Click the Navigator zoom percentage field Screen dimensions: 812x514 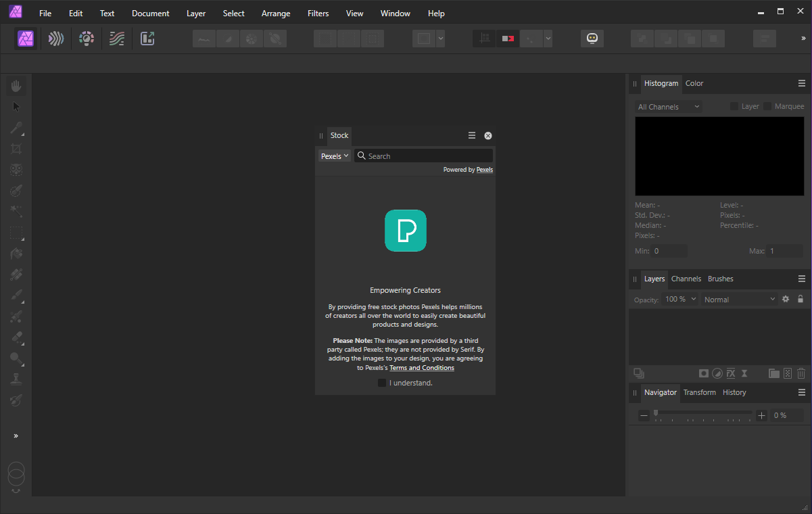click(x=787, y=415)
